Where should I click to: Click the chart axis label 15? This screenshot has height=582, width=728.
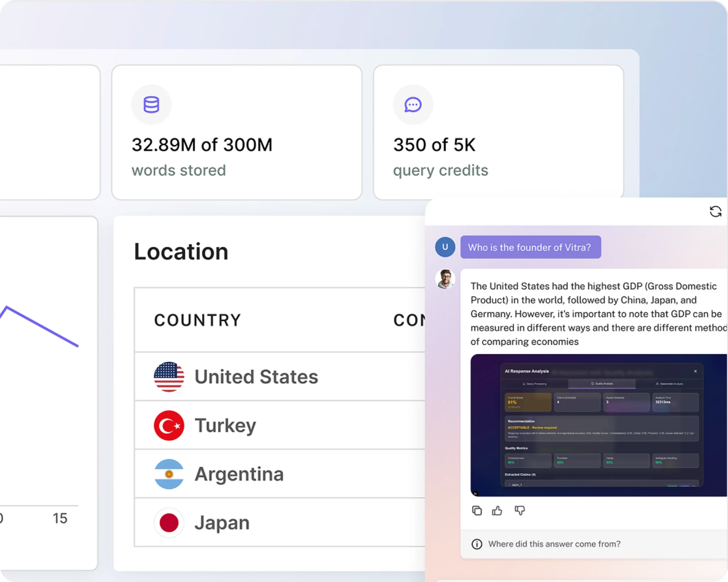click(x=60, y=518)
